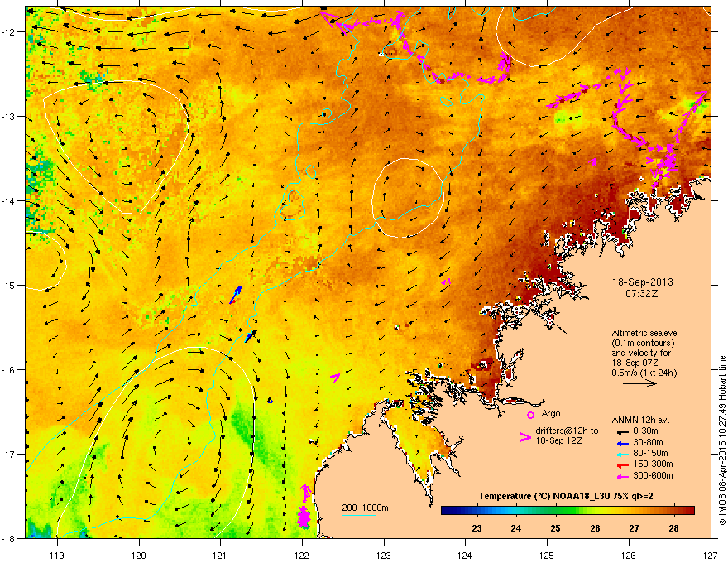
Task: Click the colorbar value '25'
Action: point(556,528)
